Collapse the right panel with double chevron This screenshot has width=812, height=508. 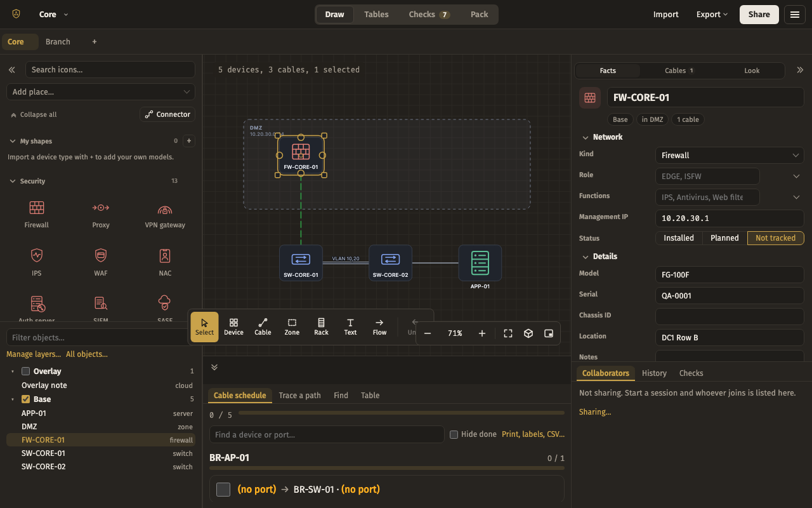click(800, 70)
